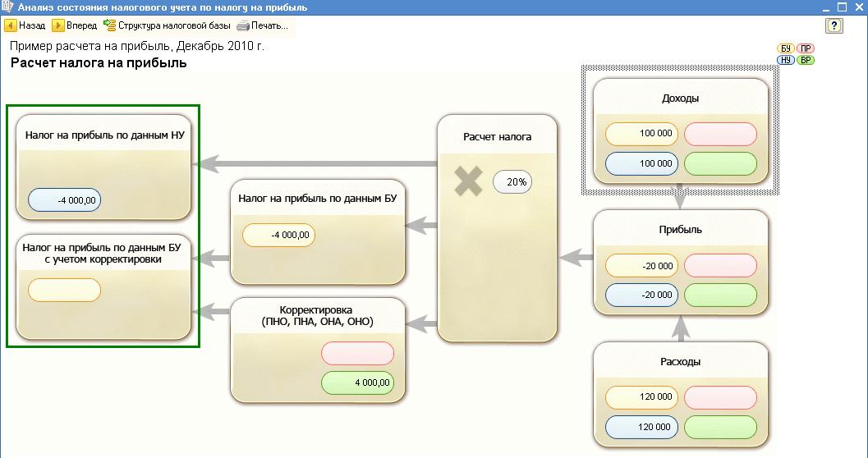Click the 20% tax rate value
The width and height of the screenshot is (868, 458).
pyautogui.click(x=512, y=182)
